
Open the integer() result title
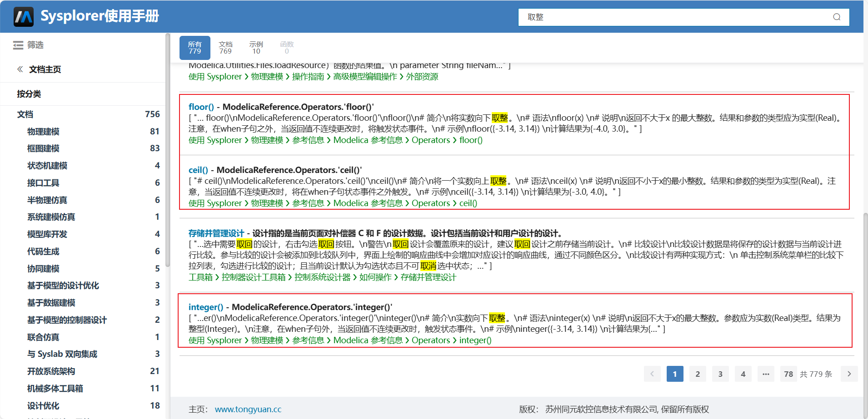tap(206, 307)
